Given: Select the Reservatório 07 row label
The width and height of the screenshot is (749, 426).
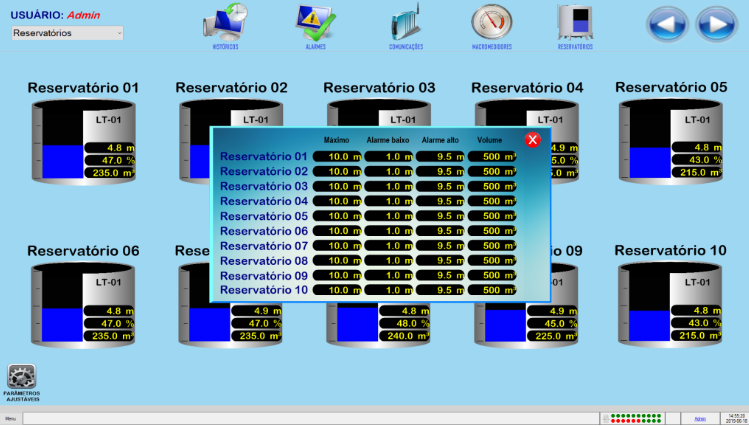Looking at the screenshot, I should (x=263, y=246).
